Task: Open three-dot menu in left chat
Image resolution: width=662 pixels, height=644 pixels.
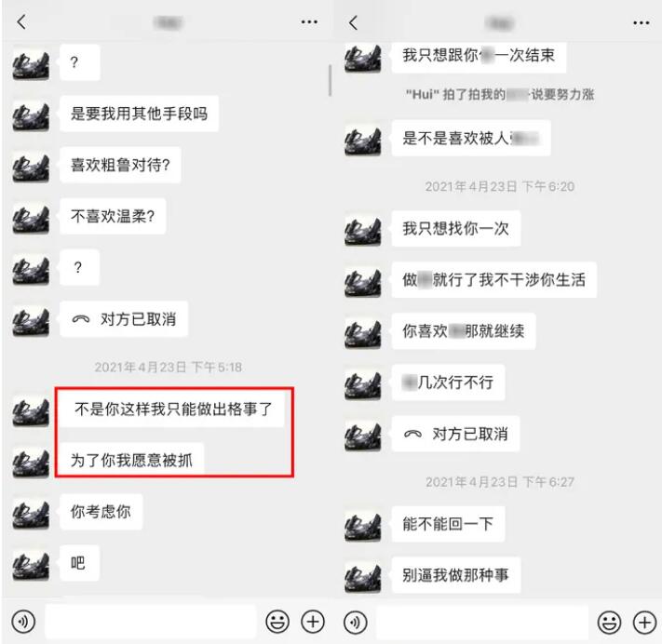Action: 309,22
